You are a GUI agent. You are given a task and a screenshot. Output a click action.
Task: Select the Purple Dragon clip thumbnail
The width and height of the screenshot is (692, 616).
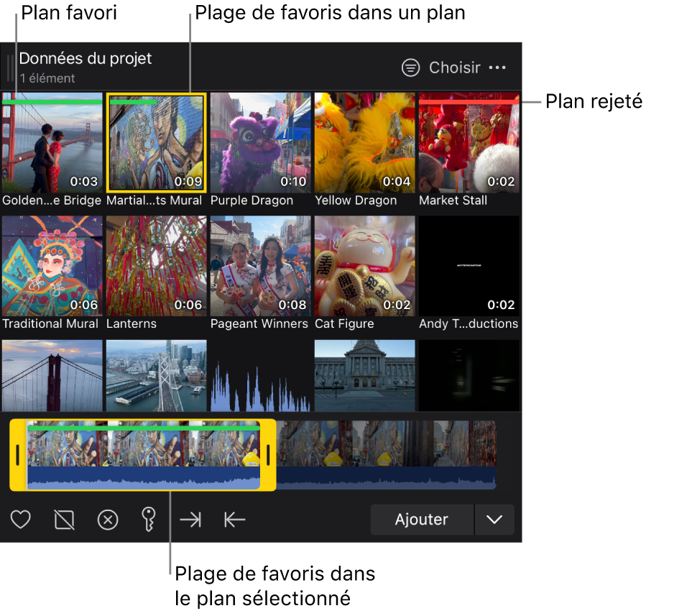[260, 142]
